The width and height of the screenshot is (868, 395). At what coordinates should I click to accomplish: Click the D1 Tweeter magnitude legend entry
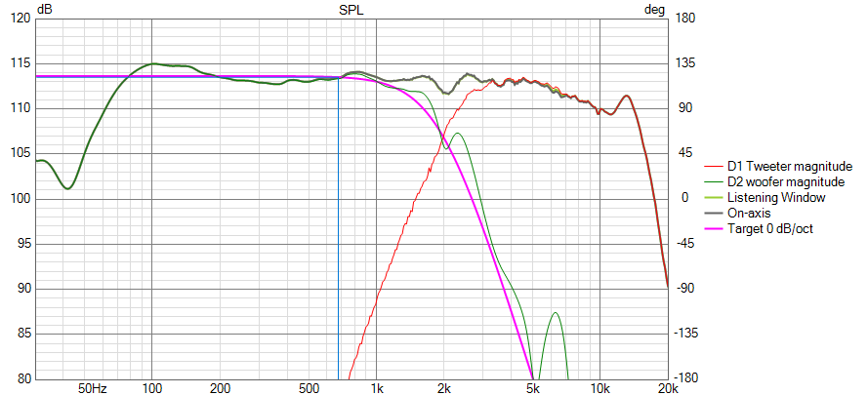coord(790,166)
